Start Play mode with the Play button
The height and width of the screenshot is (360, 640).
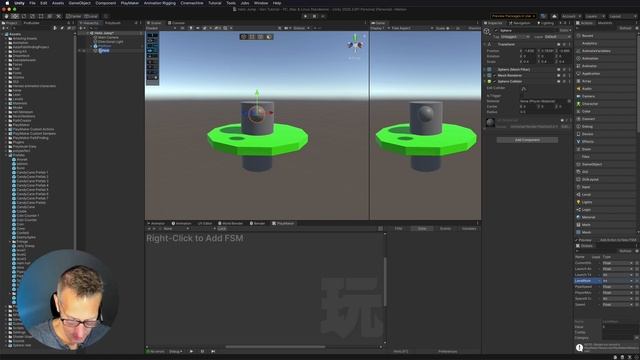pos(305,16)
